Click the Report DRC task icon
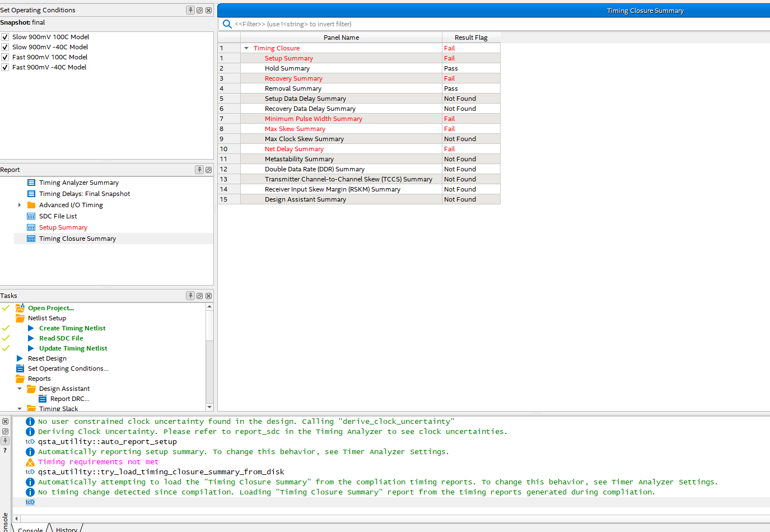 click(43, 399)
